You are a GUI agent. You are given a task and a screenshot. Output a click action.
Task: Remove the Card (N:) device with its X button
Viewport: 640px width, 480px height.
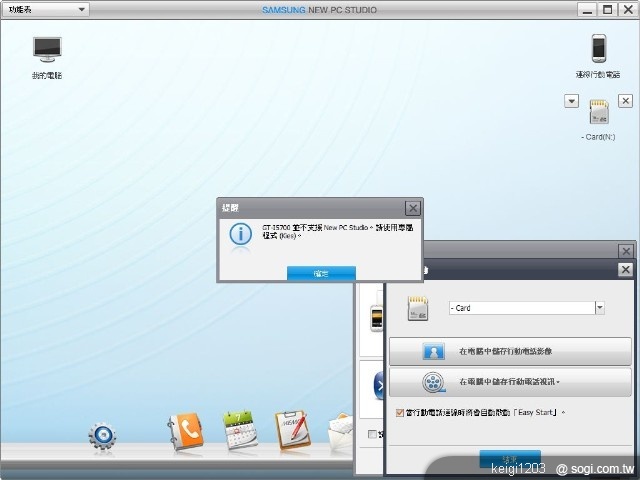(x=625, y=101)
